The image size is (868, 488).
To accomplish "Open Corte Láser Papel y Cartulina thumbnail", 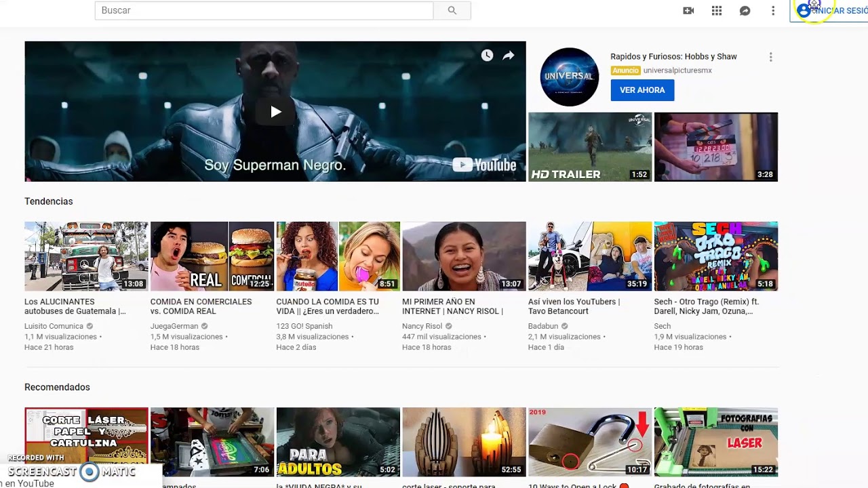I will point(86,442).
